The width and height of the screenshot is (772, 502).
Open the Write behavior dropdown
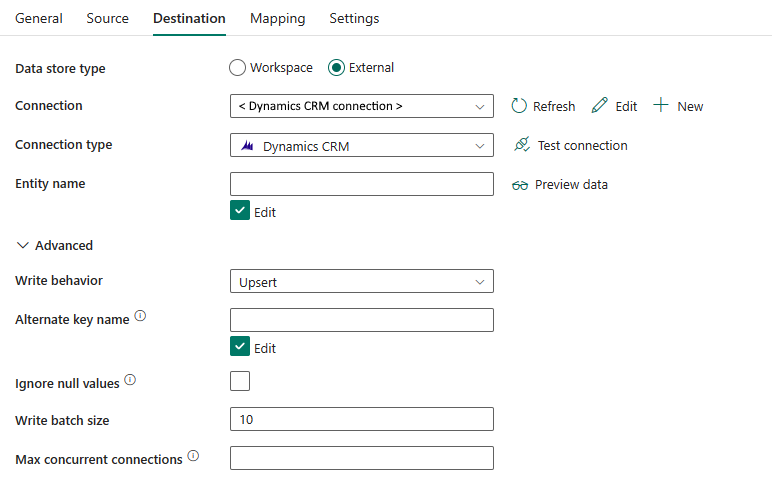362,281
